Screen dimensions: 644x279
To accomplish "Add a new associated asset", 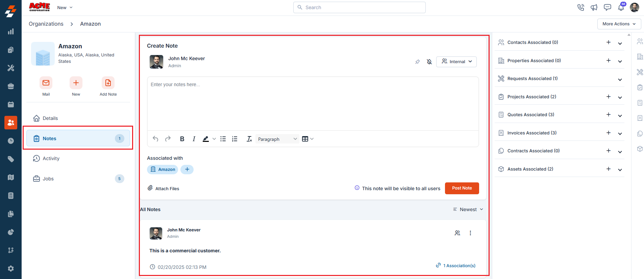I will [x=609, y=169].
